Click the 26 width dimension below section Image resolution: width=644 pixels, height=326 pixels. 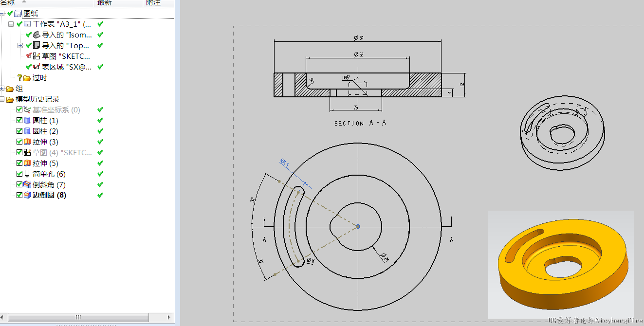tap(356, 108)
